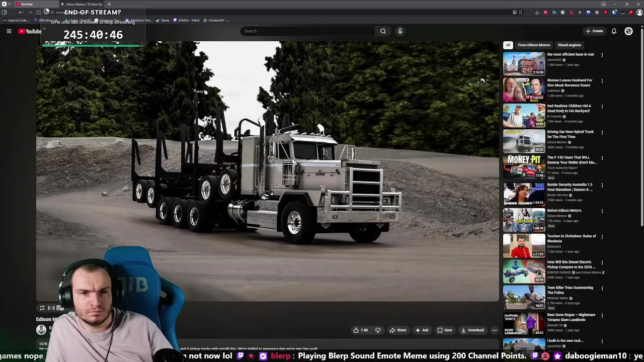This screenshot has height=362, width=644.
Task: Like the video (7.8K thumbs up)
Action: (x=361, y=330)
